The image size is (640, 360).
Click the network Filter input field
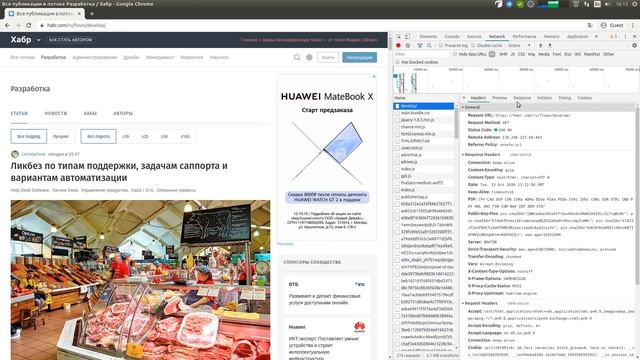[x=421, y=54]
